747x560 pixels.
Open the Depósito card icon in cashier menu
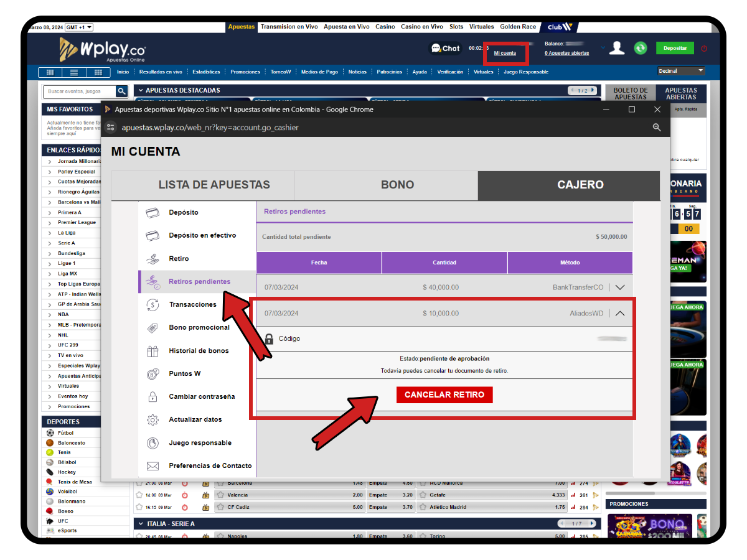click(153, 213)
